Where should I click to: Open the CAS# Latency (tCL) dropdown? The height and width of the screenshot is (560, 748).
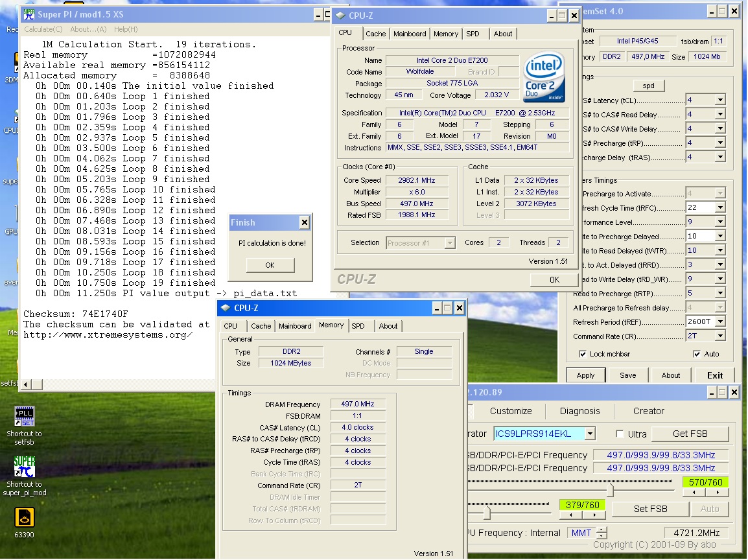coord(720,100)
